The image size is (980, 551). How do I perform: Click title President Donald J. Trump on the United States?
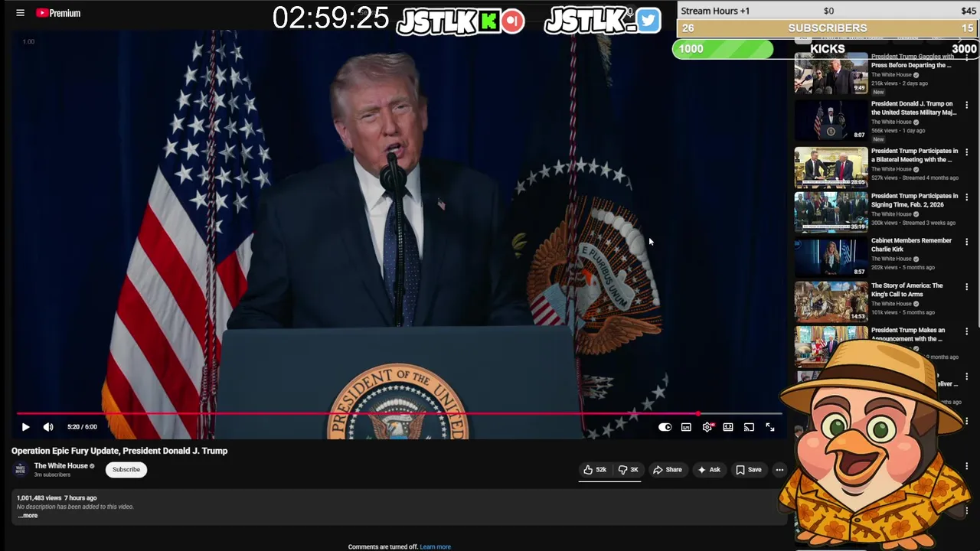(913, 108)
